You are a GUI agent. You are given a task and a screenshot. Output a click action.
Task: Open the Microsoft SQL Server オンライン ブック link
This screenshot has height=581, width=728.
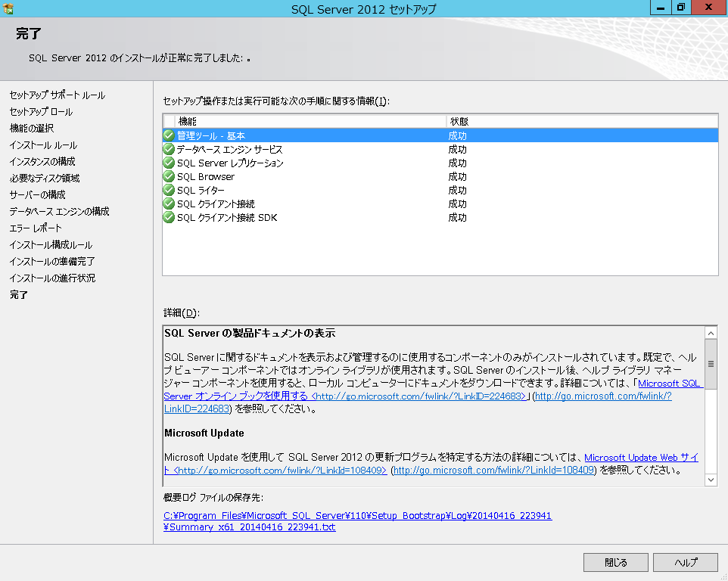click(x=434, y=390)
